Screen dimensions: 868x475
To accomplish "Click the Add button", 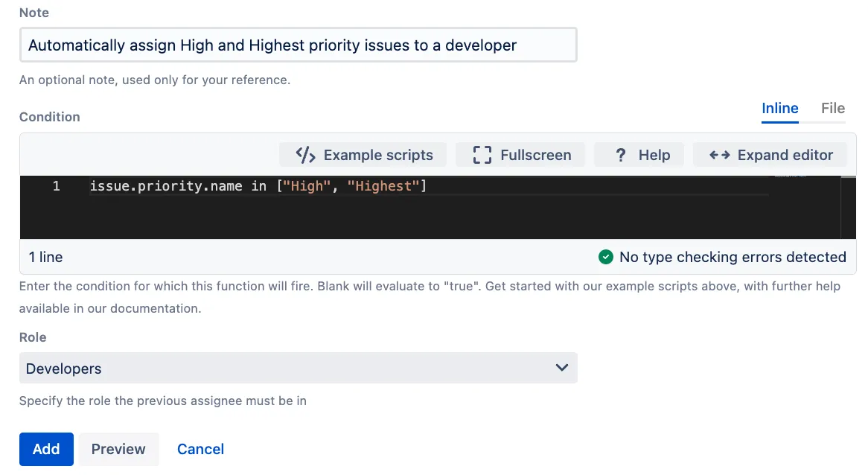I will point(46,449).
